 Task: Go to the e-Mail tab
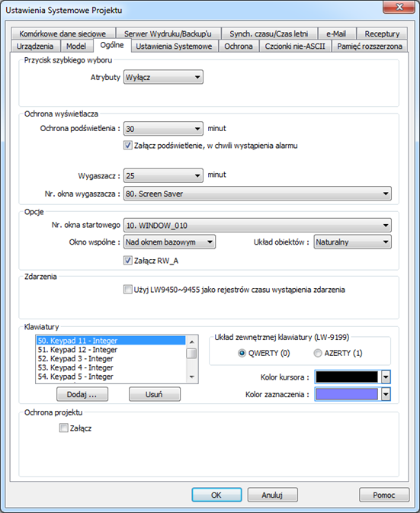pos(336,34)
